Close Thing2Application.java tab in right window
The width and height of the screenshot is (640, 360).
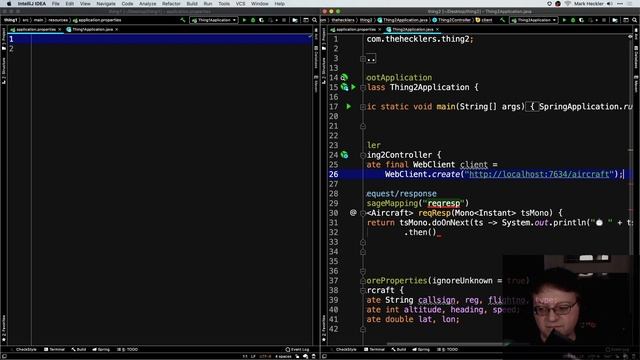tap(438, 29)
